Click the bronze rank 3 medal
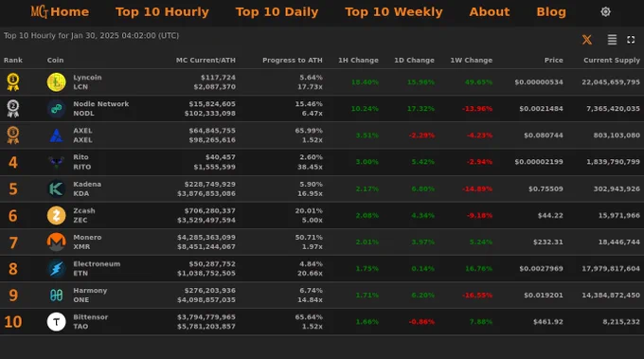This screenshot has width=644, height=359. 13,135
